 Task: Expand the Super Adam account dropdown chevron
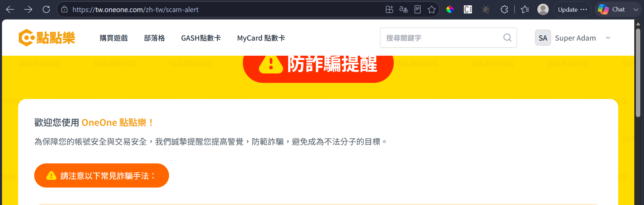[608, 38]
